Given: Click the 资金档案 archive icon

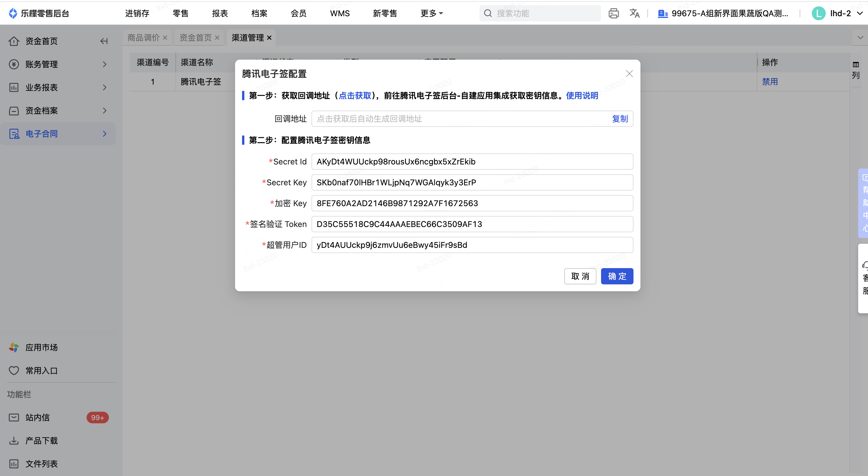Looking at the screenshot, I should (14, 111).
